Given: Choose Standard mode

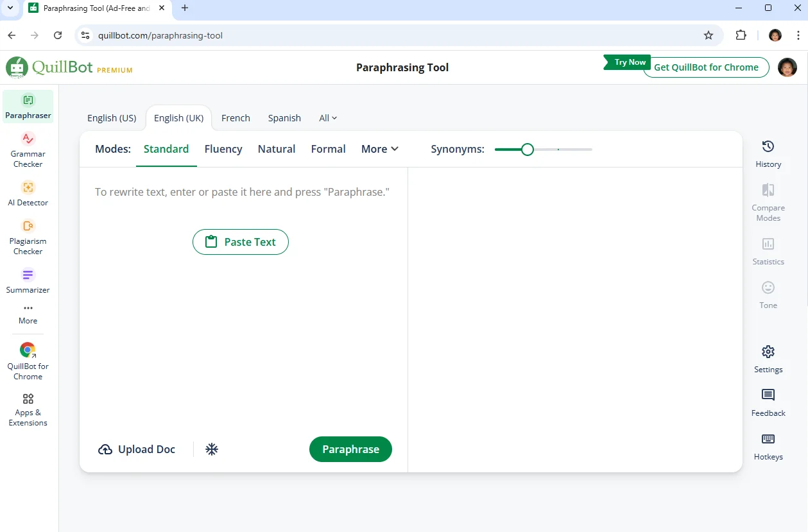Looking at the screenshot, I should (166, 149).
